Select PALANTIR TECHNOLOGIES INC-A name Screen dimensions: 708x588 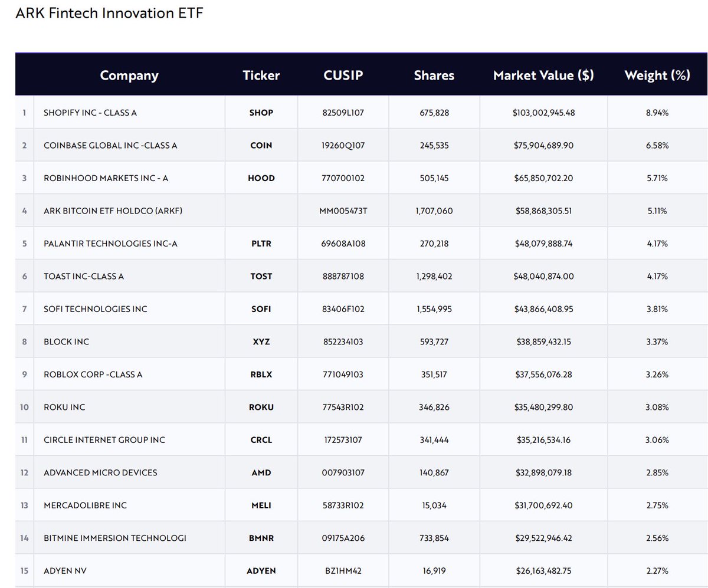point(110,243)
